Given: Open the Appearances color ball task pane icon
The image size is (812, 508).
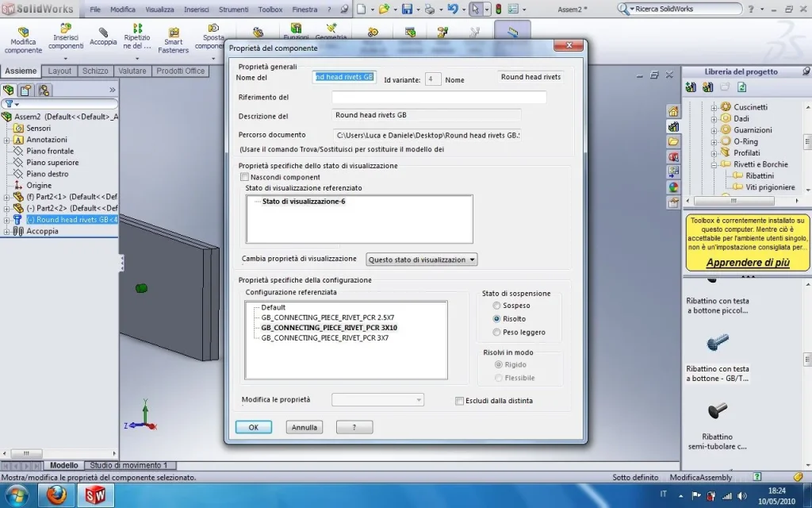Looking at the screenshot, I should [x=673, y=187].
